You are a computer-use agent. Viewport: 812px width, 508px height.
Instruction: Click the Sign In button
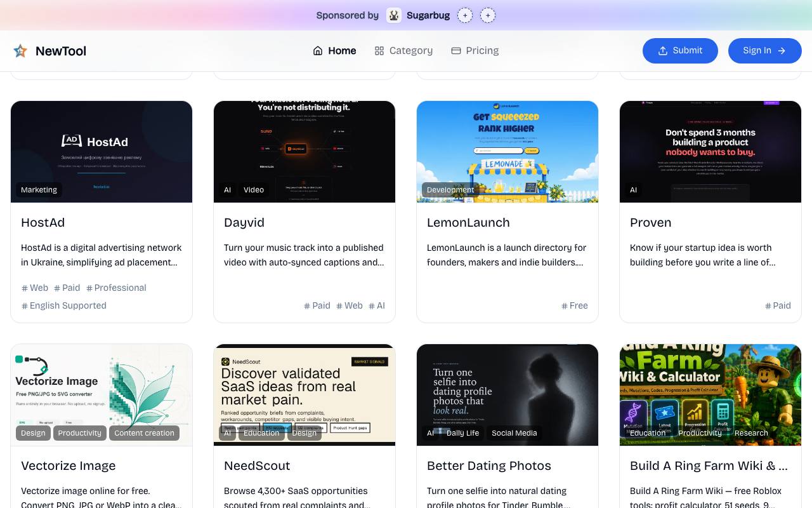click(765, 51)
